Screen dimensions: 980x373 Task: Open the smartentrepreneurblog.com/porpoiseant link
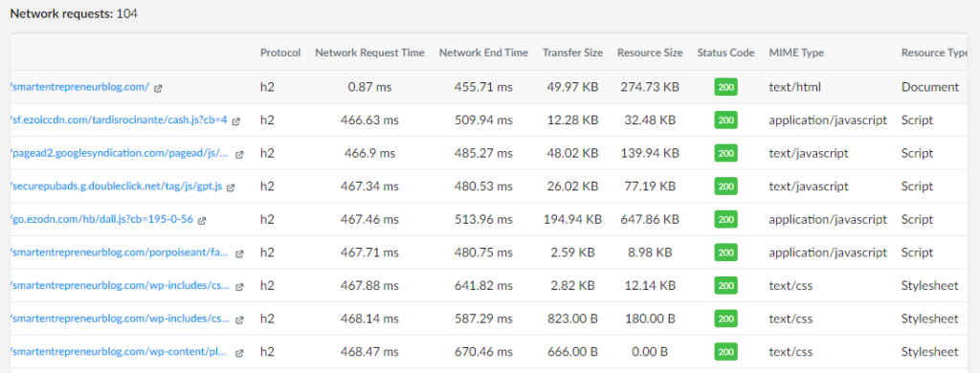coord(120,252)
